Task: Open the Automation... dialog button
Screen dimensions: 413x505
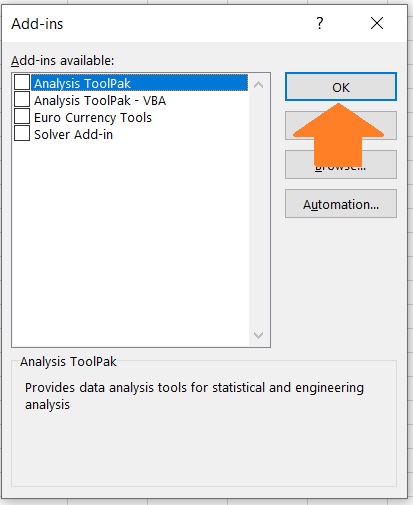Action: click(341, 204)
